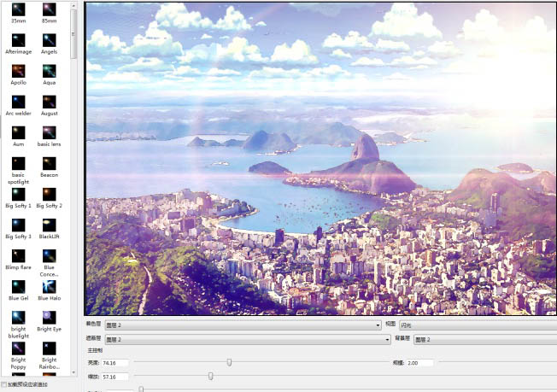Tick the checkbox below the preset list
Screen dimensions: 557x392
click(x=4, y=384)
